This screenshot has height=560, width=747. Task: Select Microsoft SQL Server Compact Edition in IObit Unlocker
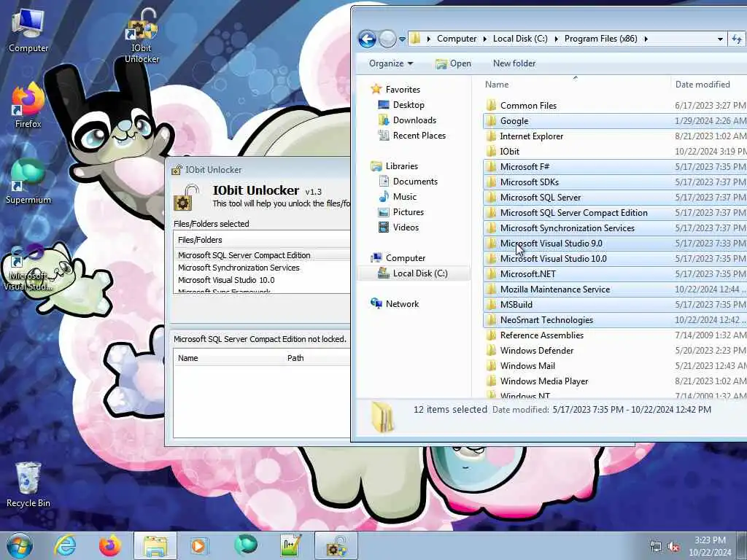pos(262,255)
